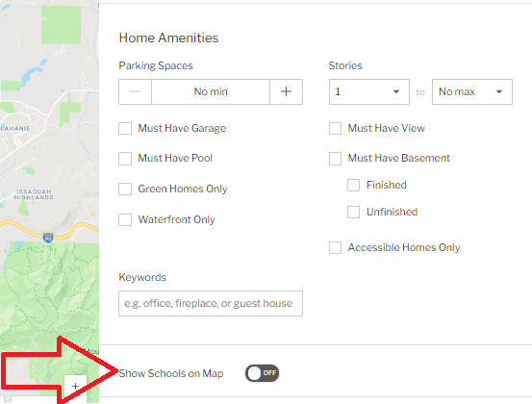Open the minimum Stories dropdown showing 1

coord(369,92)
